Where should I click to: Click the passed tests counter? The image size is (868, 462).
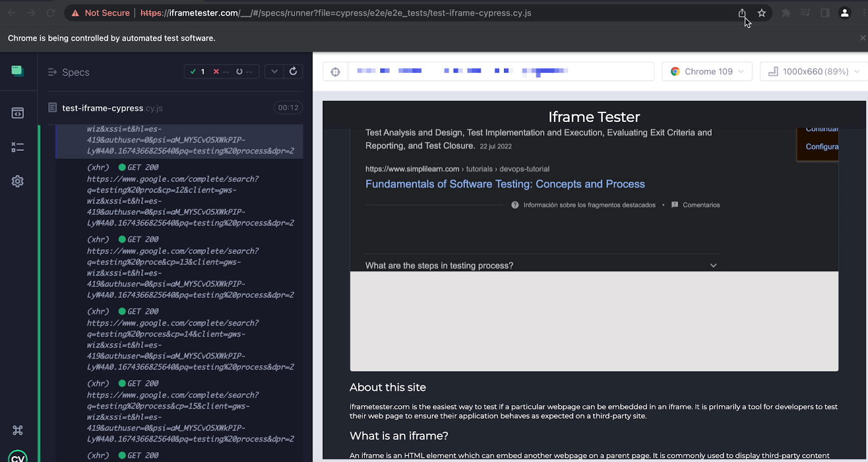[x=197, y=72]
